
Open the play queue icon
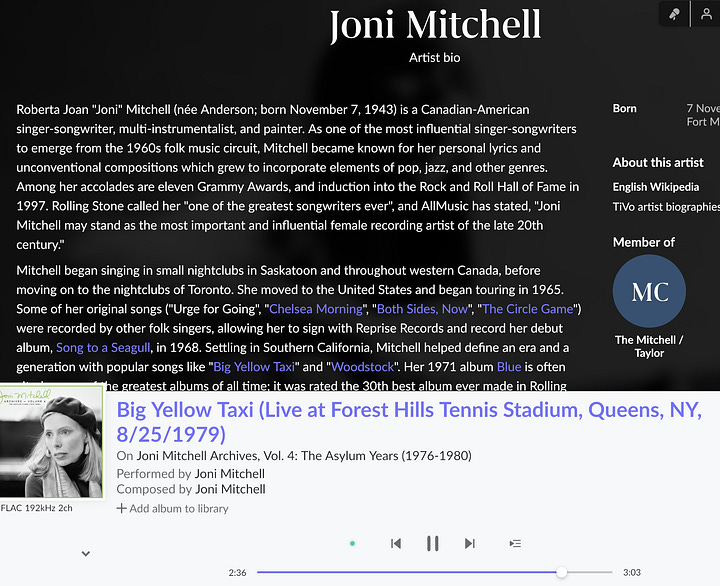[515, 544]
